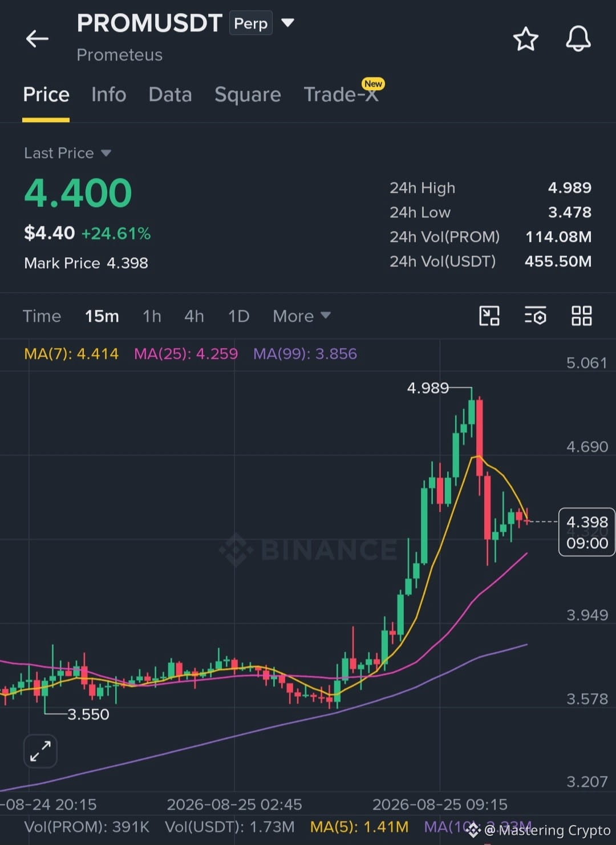616x845 pixels.
Task: Open multi-chart grid layout icon
Action: pyautogui.click(x=581, y=316)
